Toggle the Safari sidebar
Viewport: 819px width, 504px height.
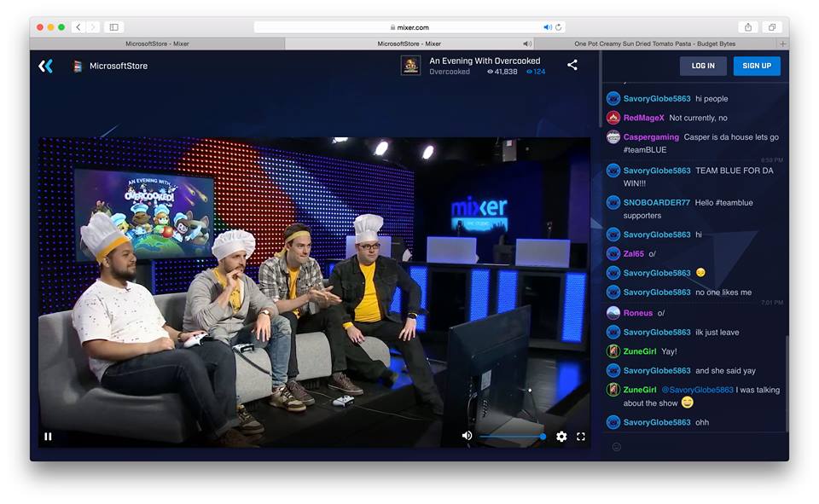click(113, 27)
